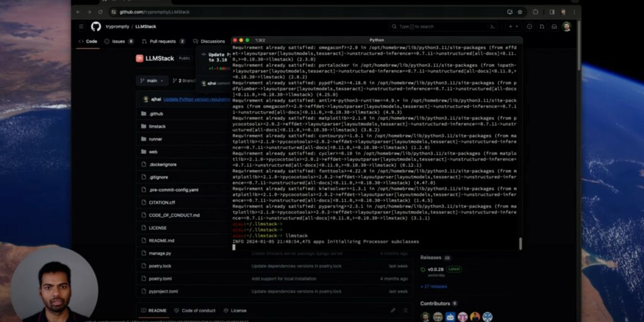Click the v0.0.28 release tag icon
This screenshot has width=644, height=322.
423,269
